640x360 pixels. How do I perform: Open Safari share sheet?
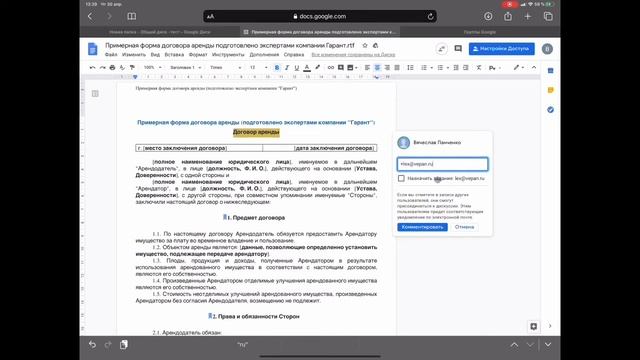508,16
